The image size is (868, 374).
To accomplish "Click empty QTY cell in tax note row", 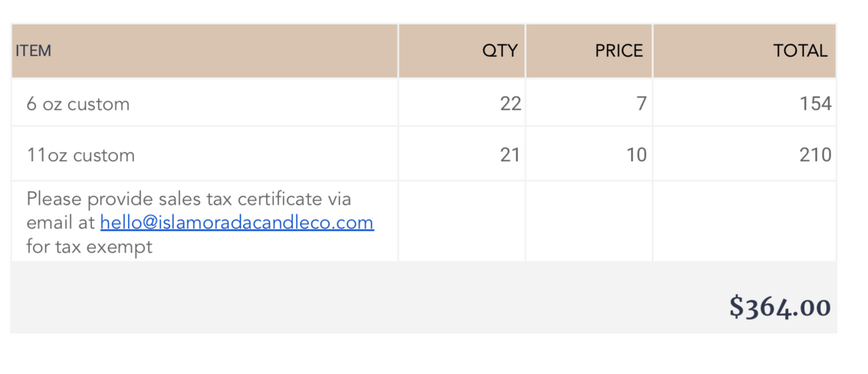I will coord(462,221).
